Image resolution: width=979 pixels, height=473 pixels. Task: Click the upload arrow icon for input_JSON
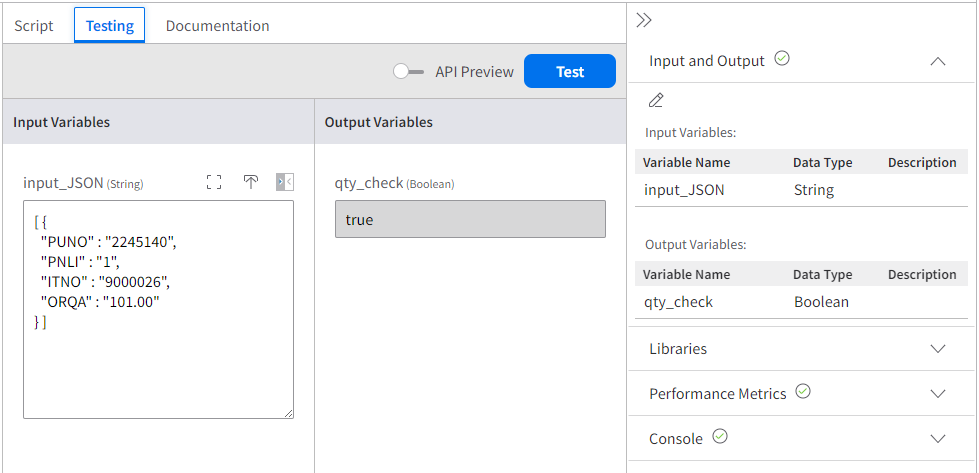click(250, 182)
